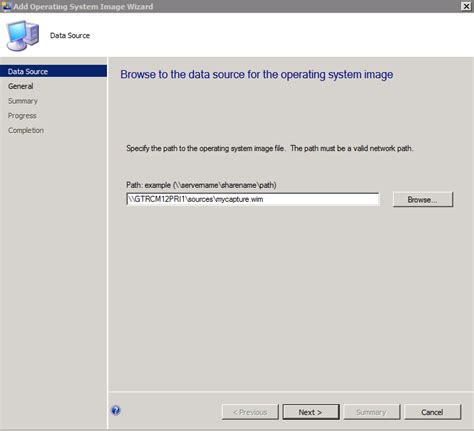The height and width of the screenshot is (431, 474).
Task: Open the Browse… file picker
Action: click(x=423, y=199)
